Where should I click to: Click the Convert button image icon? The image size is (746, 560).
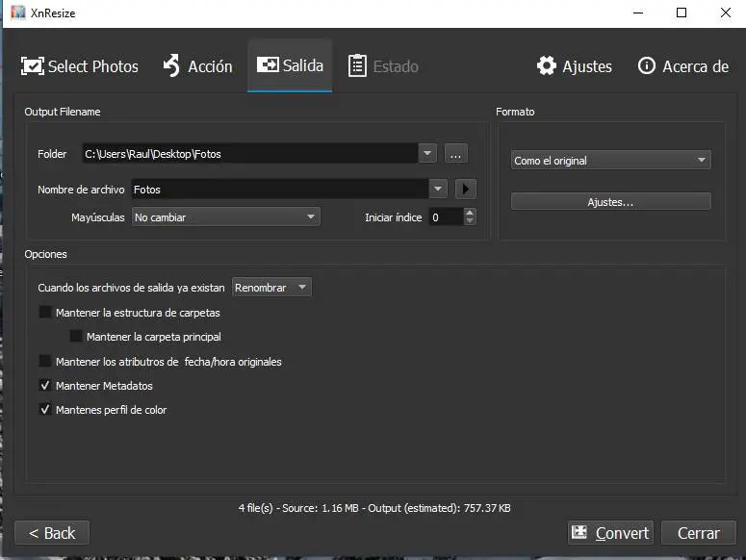(x=579, y=532)
